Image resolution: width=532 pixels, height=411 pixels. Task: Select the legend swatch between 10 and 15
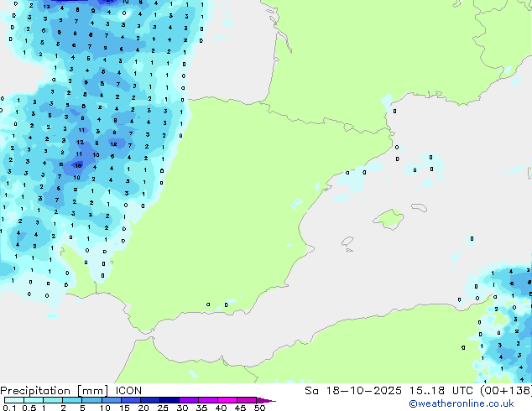(111, 400)
